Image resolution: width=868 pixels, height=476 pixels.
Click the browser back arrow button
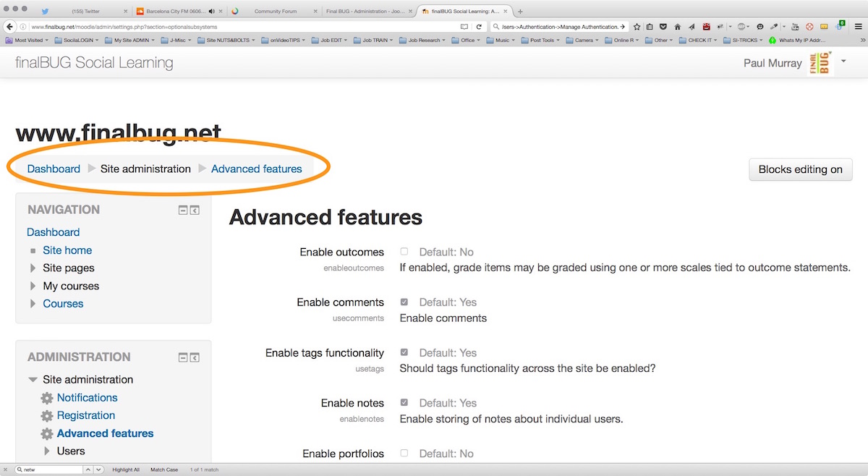tap(10, 27)
